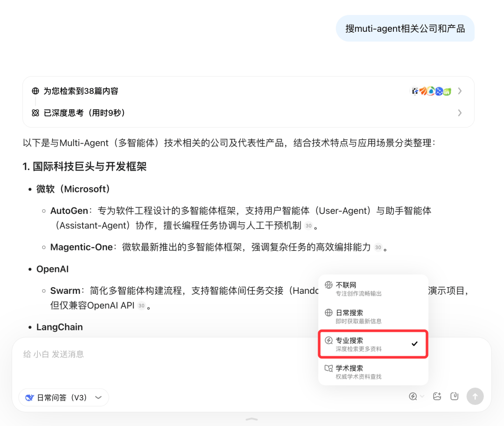Click the bold Swarm term

click(x=65, y=291)
